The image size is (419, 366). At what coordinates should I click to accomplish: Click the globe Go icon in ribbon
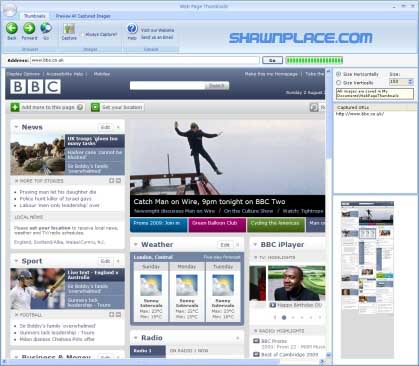46,28
